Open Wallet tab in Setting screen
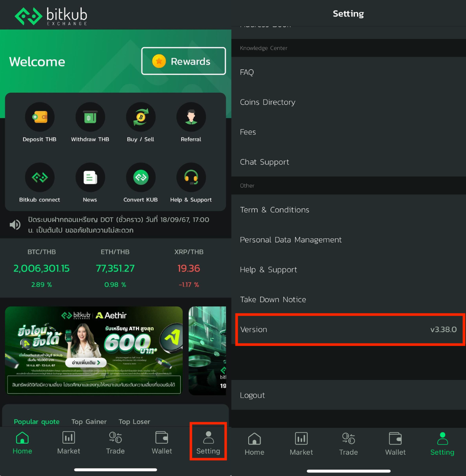Image resolution: width=466 pixels, height=476 pixels. (x=395, y=444)
